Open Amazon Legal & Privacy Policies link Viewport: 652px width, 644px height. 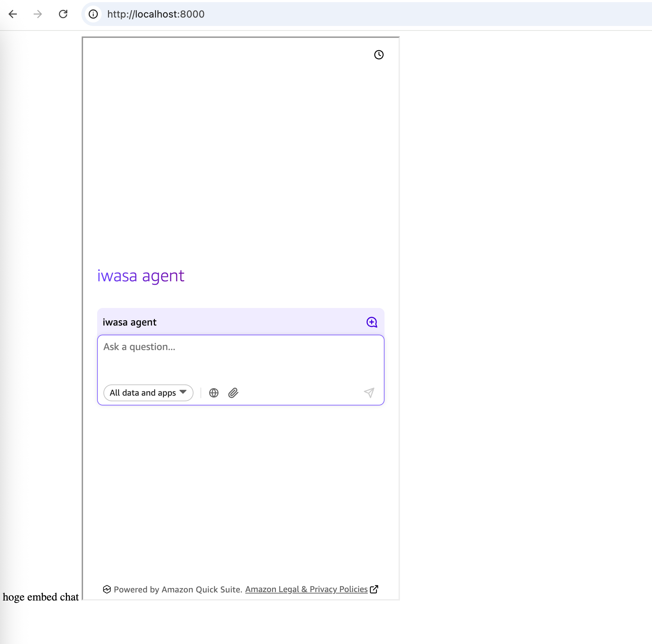tap(306, 589)
